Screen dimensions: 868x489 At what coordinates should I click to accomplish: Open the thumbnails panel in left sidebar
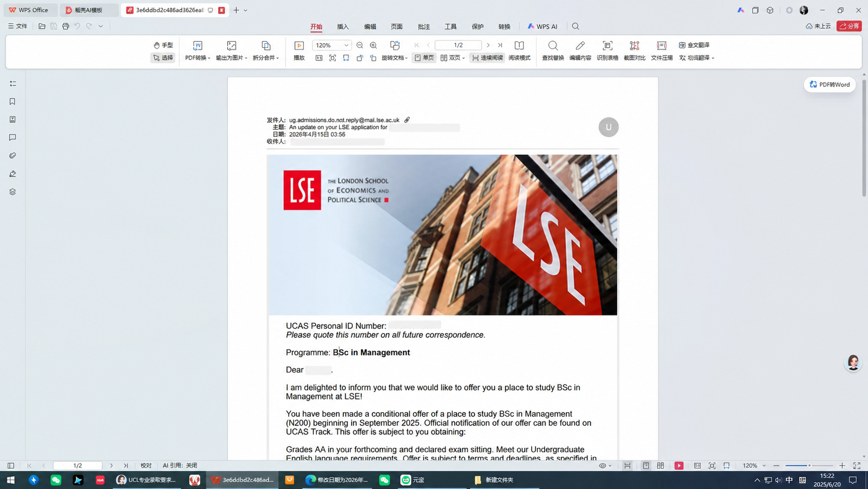click(12, 120)
